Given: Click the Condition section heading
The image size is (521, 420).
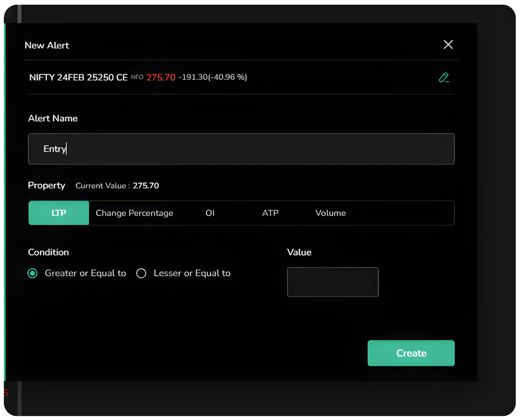Looking at the screenshot, I should click(48, 252).
